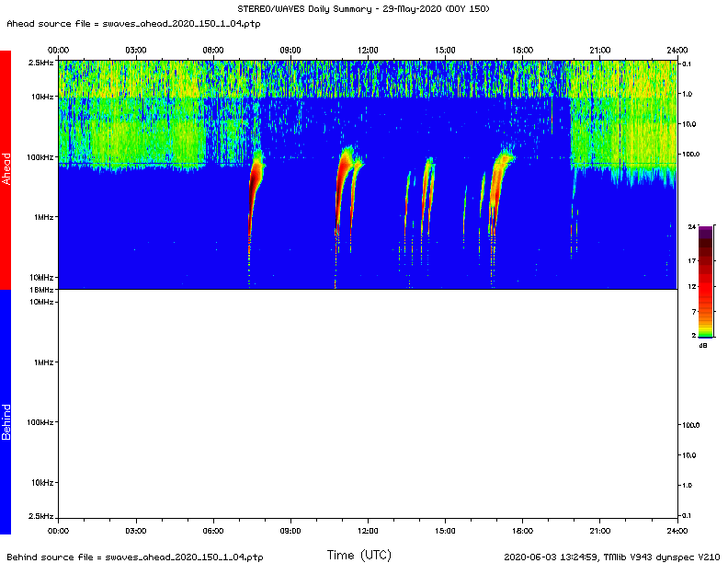Viewport: 728px width, 563px height.
Task: Click the Behind source file text
Action: pos(134,557)
